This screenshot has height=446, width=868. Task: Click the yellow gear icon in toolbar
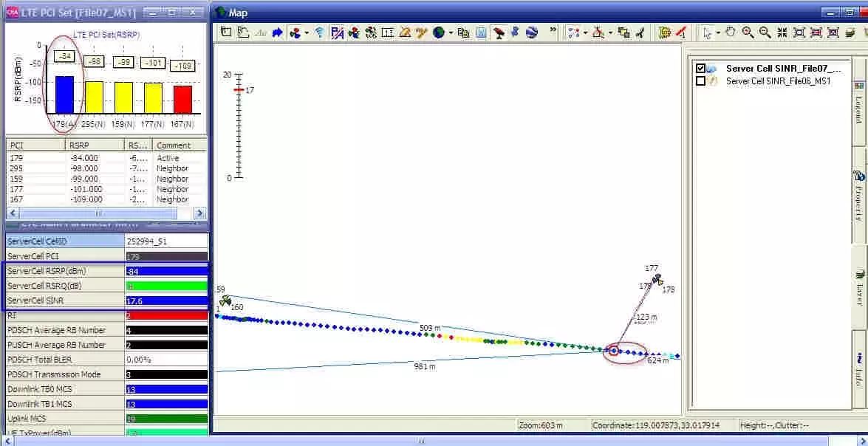click(x=664, y=32)
